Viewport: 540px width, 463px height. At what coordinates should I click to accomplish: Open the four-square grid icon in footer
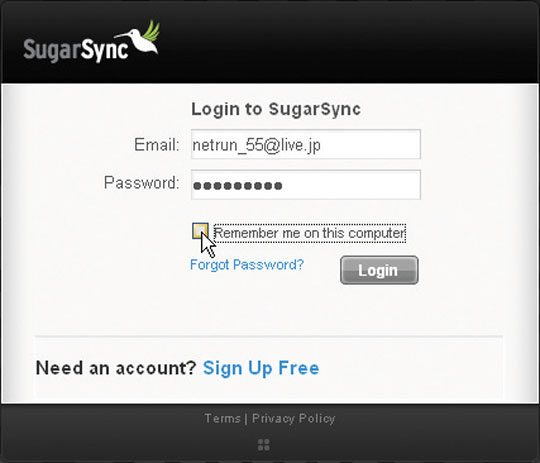[264, 445]
